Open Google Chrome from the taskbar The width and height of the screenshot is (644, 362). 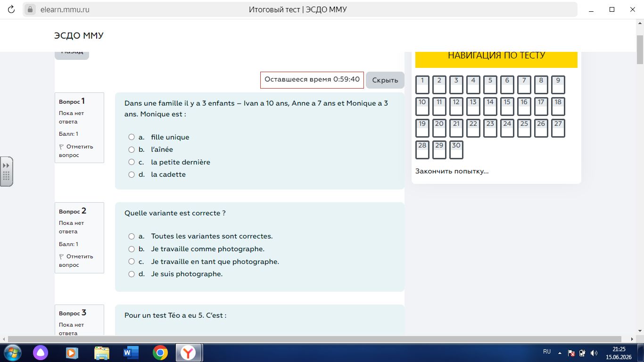(x=160, y=353)
